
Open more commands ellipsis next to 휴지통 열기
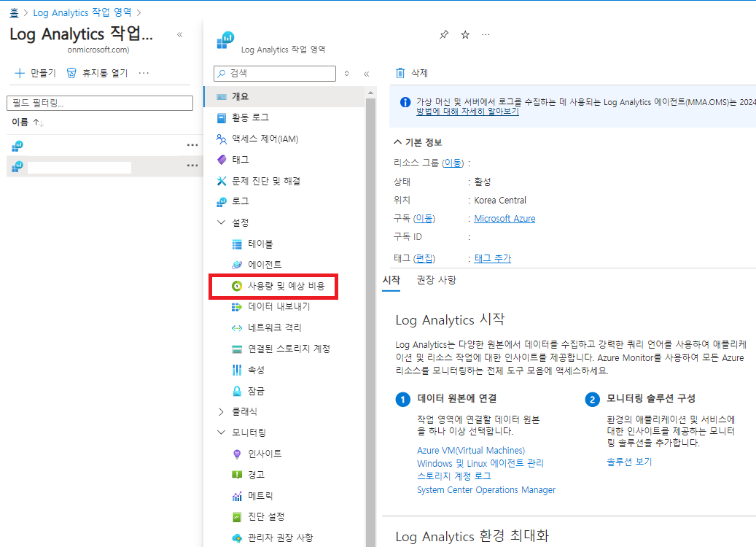[x=144, y=74]
